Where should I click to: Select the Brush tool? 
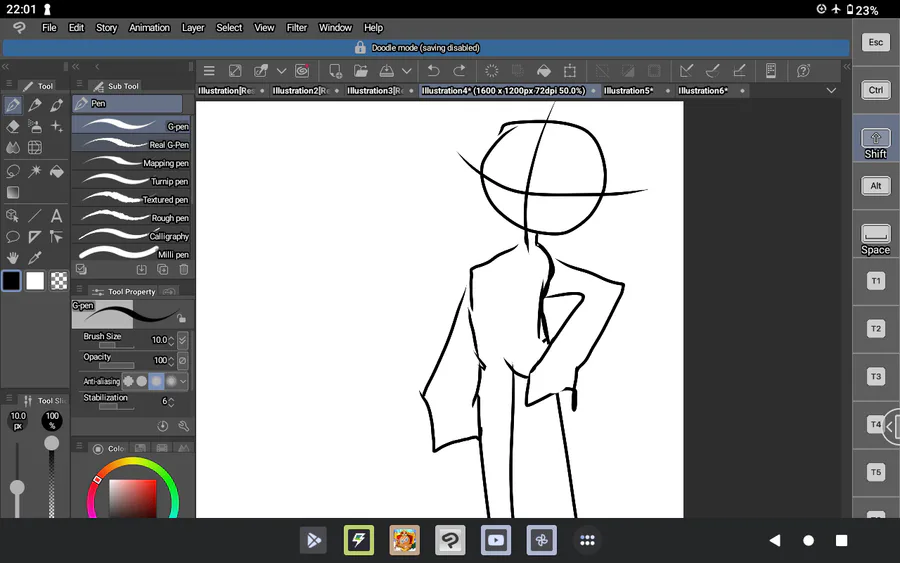[56, 105]
